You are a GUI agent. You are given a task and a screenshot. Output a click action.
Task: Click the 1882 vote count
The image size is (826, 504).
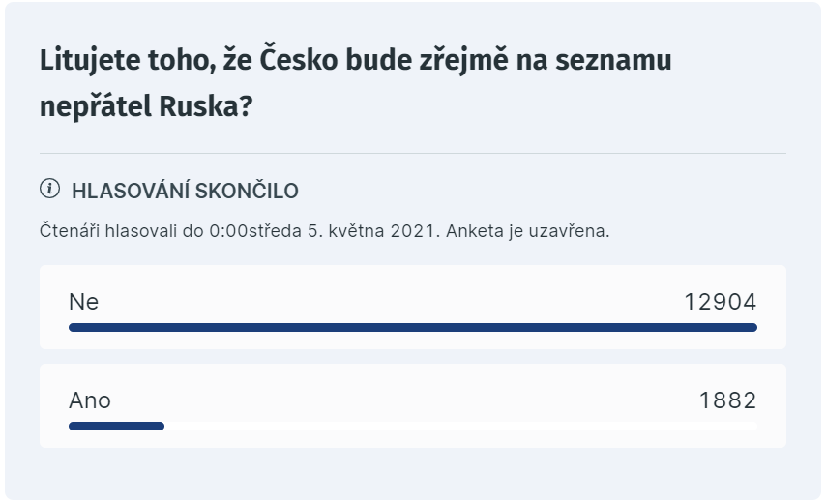727,400
